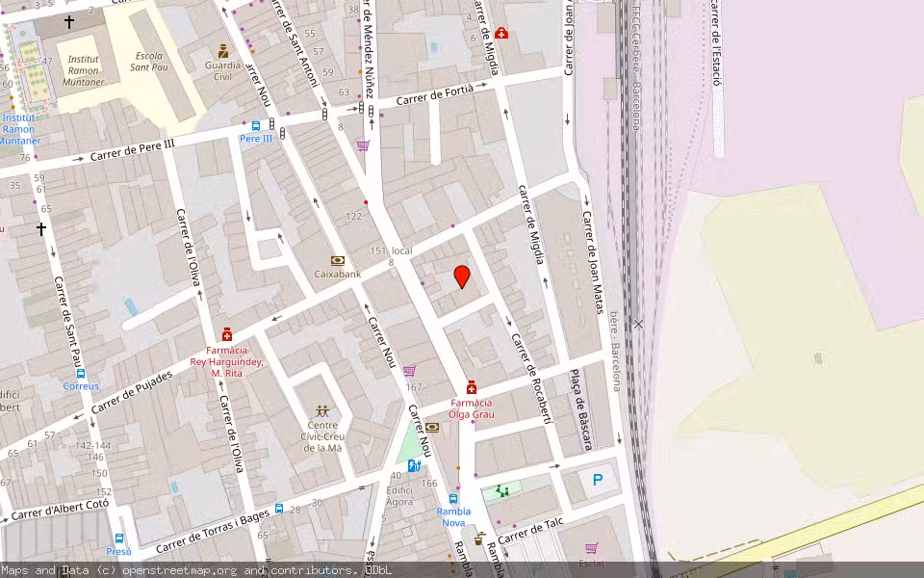This screenshot has height=578, width=924.
Task: Select the church cross near Carrer de Sant Pau
Action: [x=41, y=228]
